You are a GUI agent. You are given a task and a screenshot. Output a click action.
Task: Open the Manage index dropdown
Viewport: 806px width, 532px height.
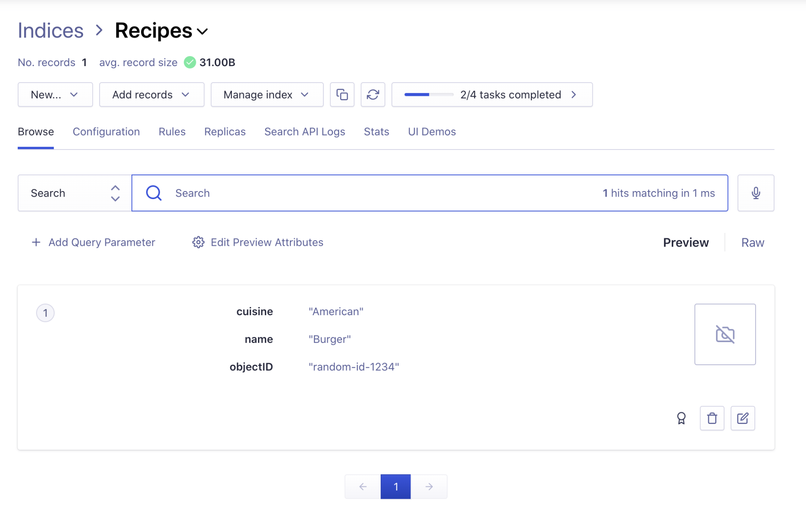click(267, 95)
